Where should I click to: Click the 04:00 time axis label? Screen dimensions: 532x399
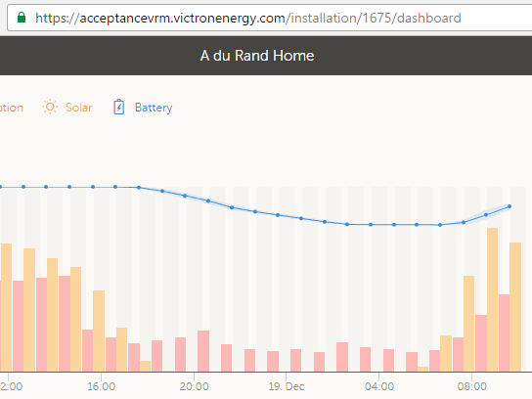tap(379, 386)
